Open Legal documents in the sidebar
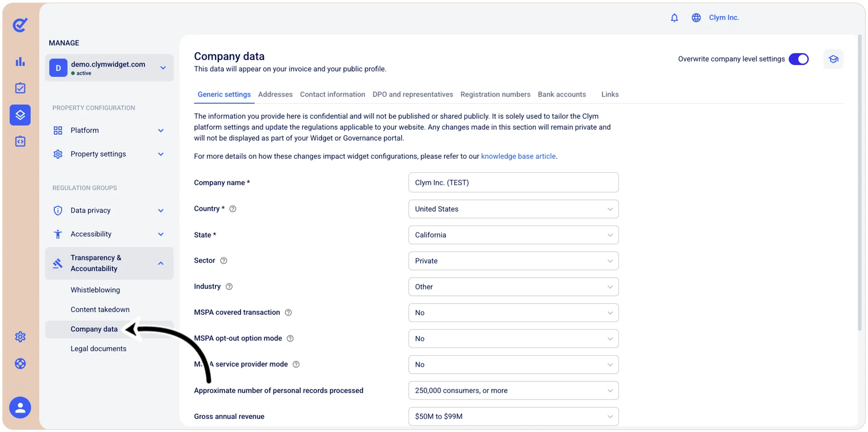Image resolution: width=868 pixels, height=432 pixels. point(98,349)
